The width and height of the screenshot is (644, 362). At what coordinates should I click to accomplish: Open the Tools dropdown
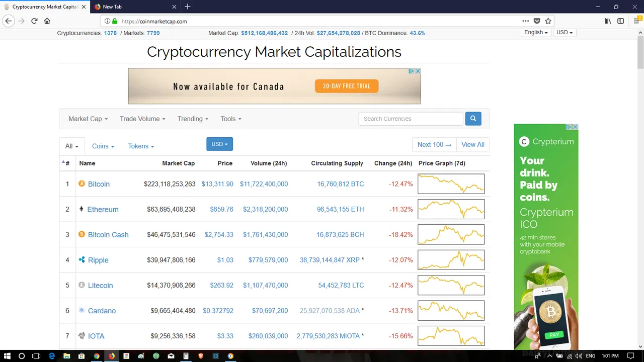231,119
